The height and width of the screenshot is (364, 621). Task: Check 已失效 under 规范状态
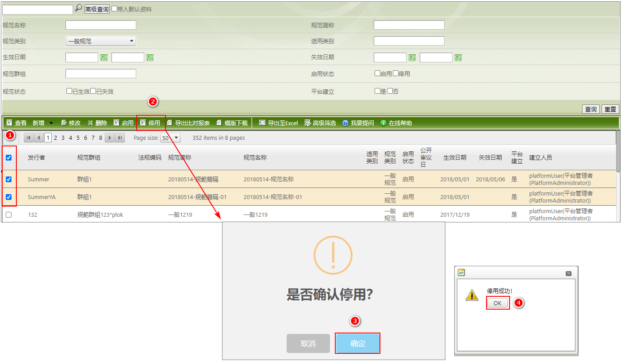point(93,91)
